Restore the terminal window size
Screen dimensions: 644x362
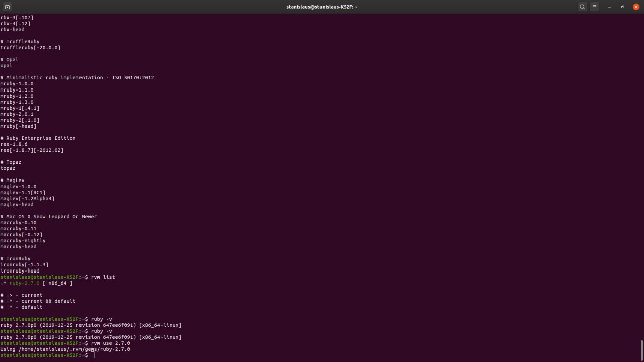(622, 7)
